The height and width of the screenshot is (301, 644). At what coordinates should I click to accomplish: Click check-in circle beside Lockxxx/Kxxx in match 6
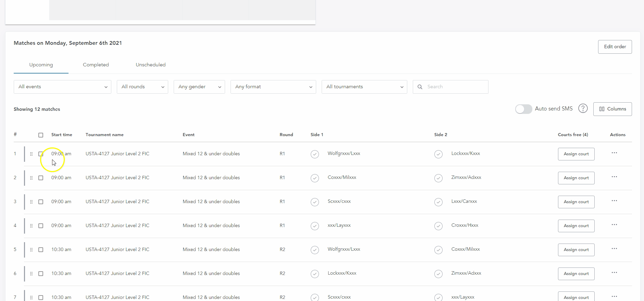315,274
